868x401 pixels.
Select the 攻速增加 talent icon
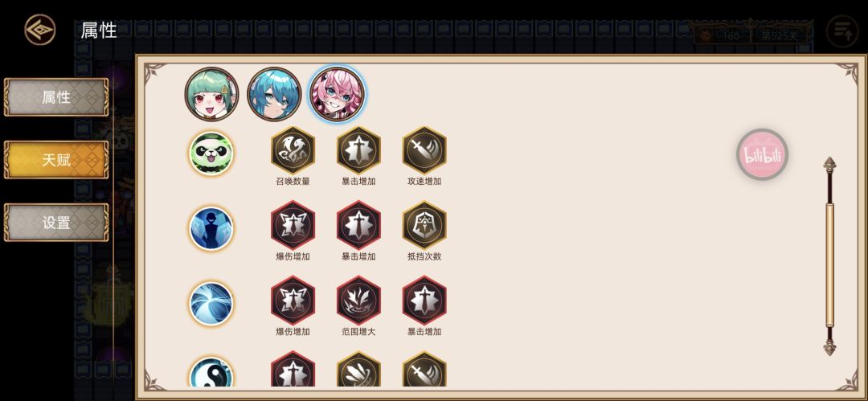click(424, 150)
